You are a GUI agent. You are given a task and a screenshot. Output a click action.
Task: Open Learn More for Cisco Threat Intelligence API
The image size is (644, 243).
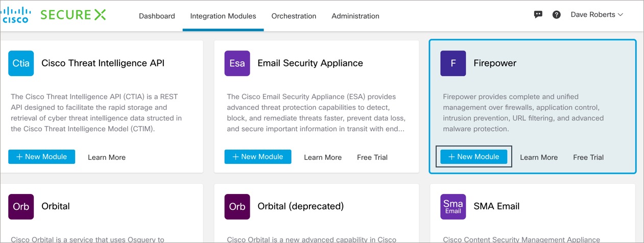pos(107,157)
